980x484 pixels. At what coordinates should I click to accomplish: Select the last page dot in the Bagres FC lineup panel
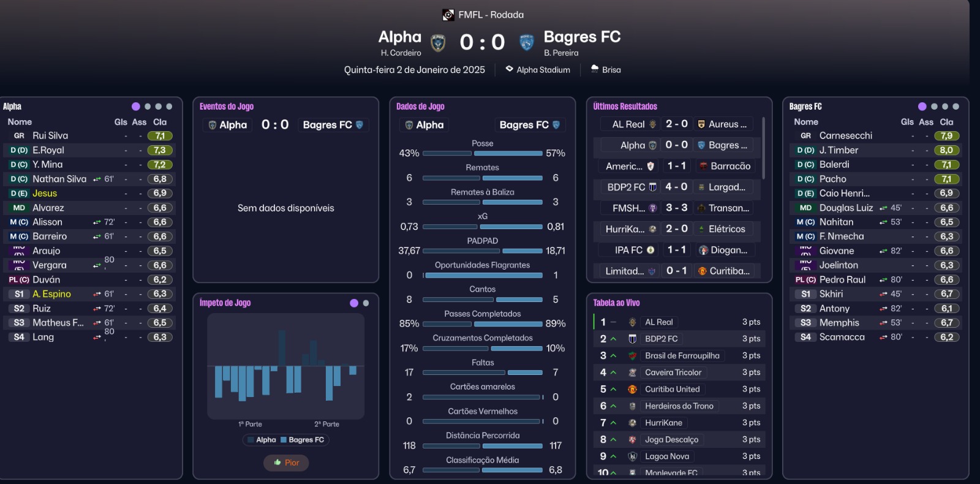(956, 107)
